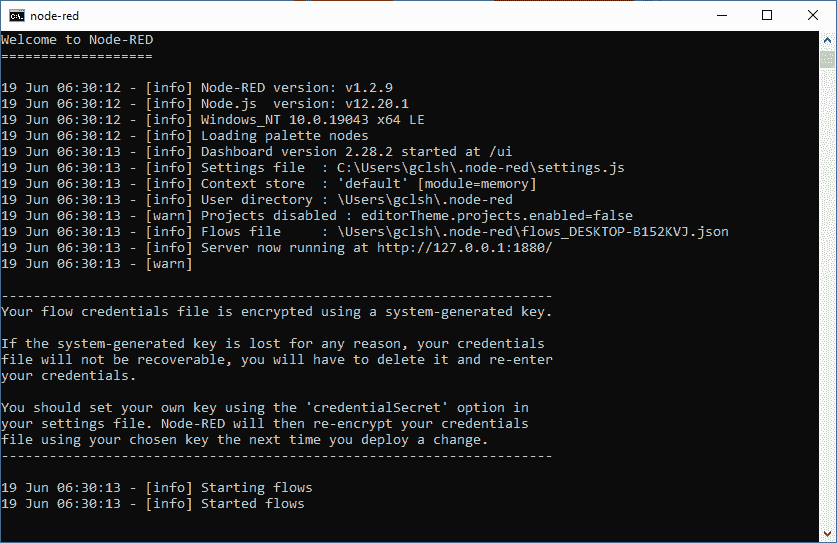
Task: Click the vertical scrollbar thumb
Action: pyautogui.click(x=827, y=59)
